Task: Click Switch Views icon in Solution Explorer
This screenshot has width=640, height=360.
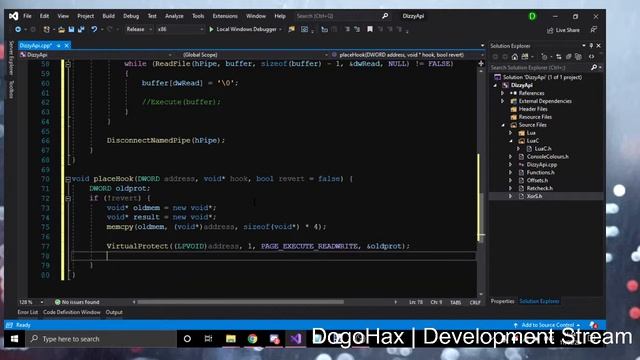Action: click(x=525, y=57)
